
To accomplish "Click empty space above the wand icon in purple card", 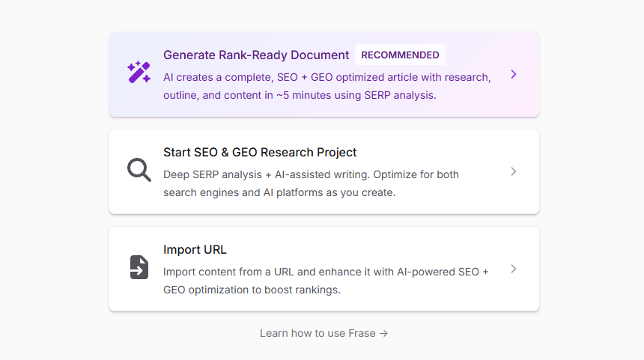I will click(139, 43).
